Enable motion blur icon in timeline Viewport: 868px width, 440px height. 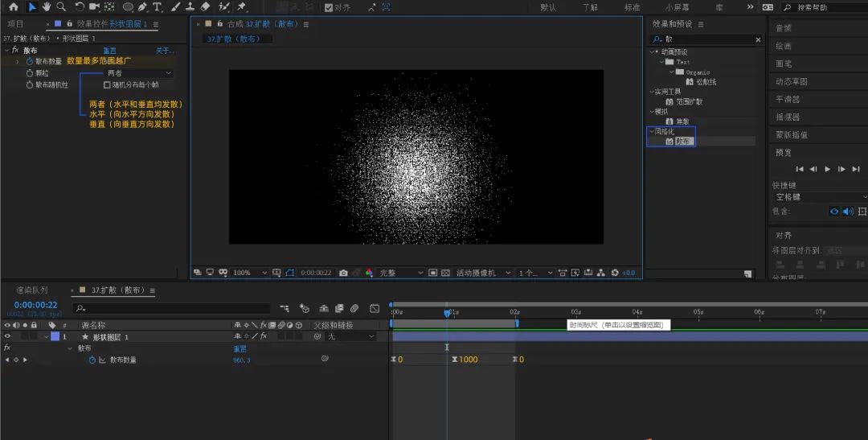tap(354, 308)
